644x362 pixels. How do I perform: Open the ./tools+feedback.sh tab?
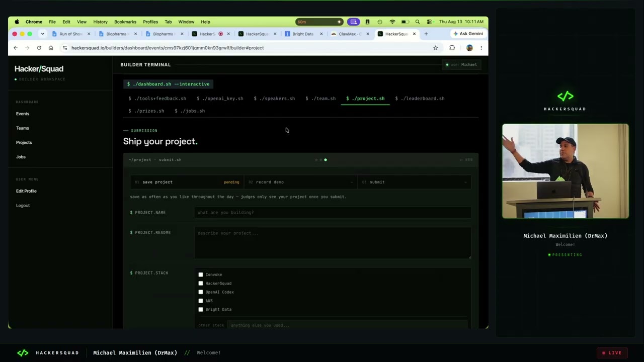click(x=157, y=99)
